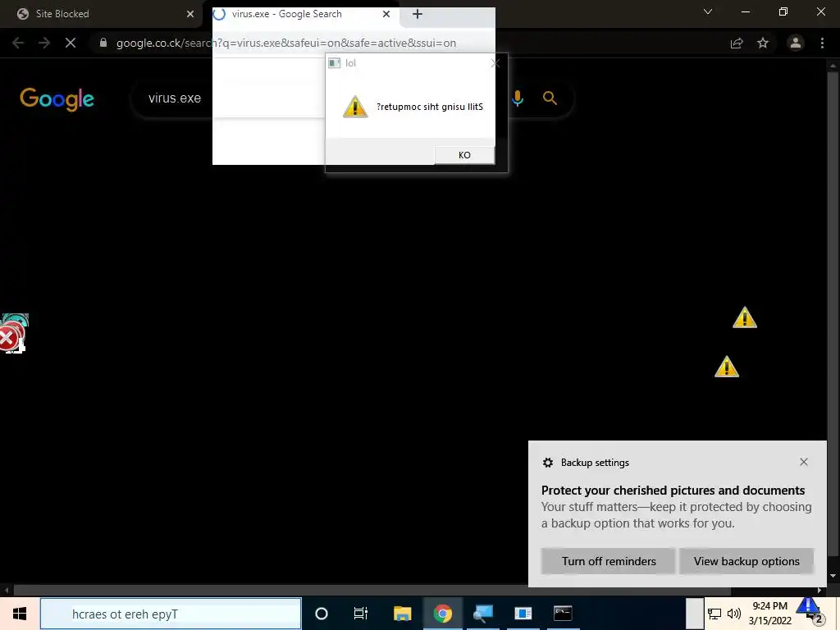The width and height of the screenshot is (840, 630).
Task: Click KO button in lol dialog
Action: point(464,155)
